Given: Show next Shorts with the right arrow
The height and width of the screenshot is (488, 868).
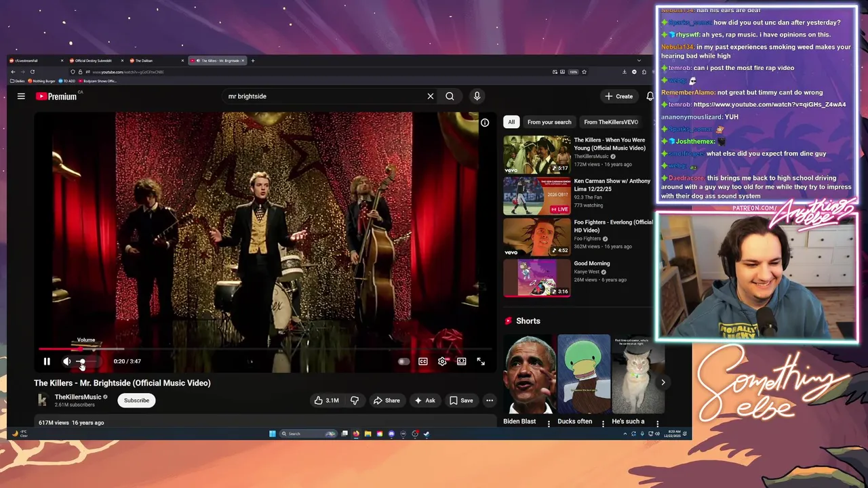Looking at the screenshot, I should (663, 382).
